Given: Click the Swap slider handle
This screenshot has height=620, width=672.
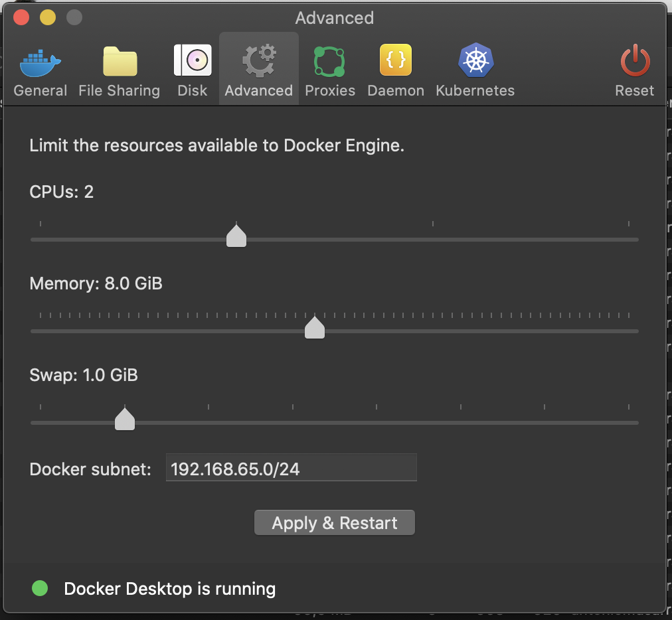Looking at the screenshot, I should tap(125, 419).
